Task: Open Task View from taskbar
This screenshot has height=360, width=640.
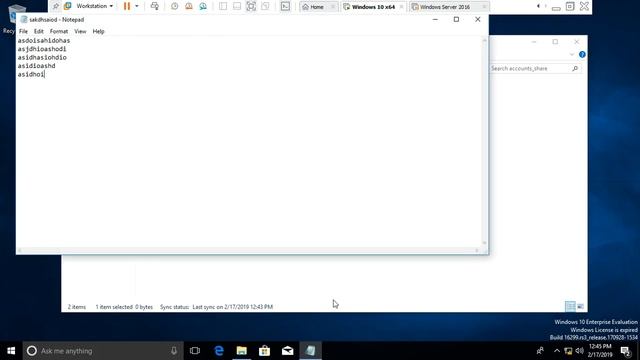Action: pos(195,351)
